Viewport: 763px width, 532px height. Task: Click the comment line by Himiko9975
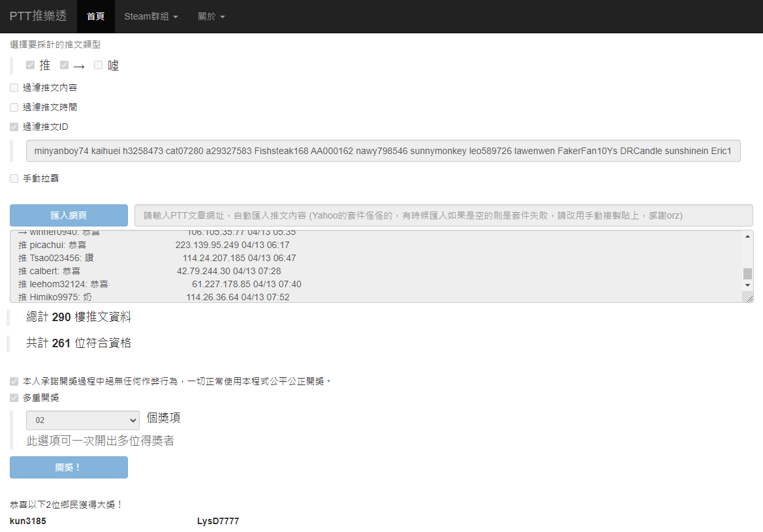tap(154, 297)
